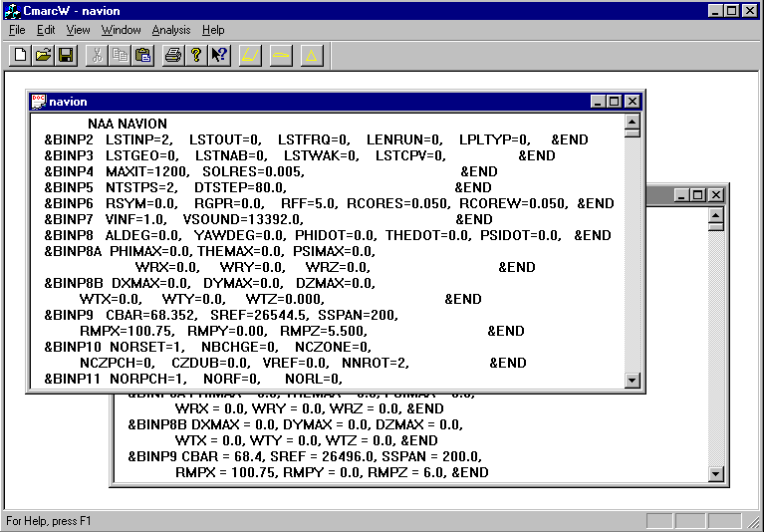Click scrollbar track of background document window
Image resolution: width=764 pixels, height=532 pixels.
tap(716, 349)
